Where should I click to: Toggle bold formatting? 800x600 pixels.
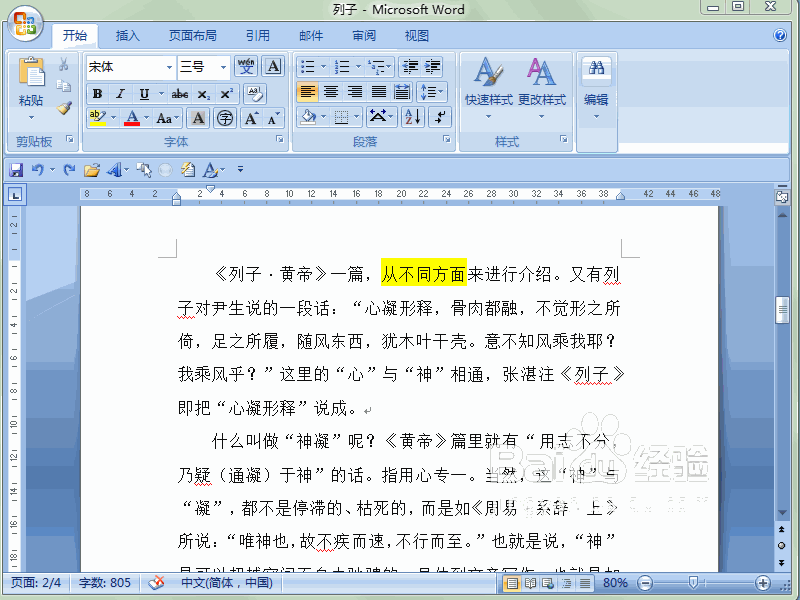click(x=97, y=93)
